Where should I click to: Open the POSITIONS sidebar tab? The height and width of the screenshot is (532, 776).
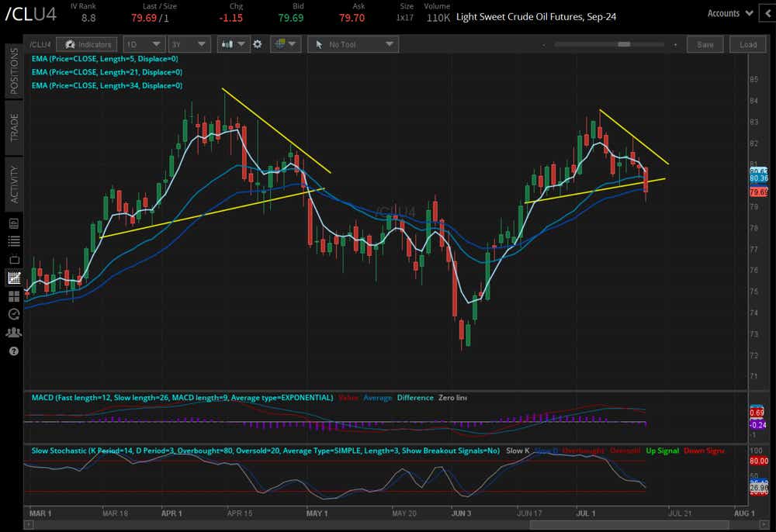(12, 75)
